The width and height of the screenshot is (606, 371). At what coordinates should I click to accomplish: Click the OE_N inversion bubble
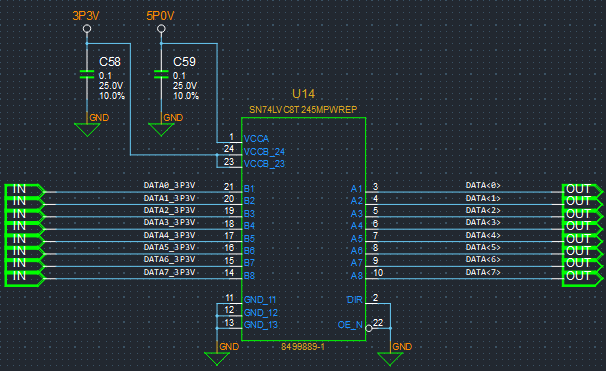(x=369, y=328)
